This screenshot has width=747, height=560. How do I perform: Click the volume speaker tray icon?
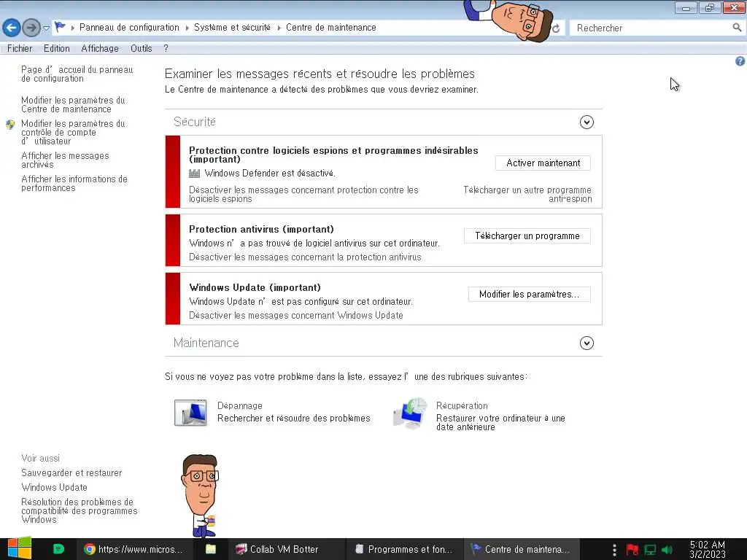[667, 550]
